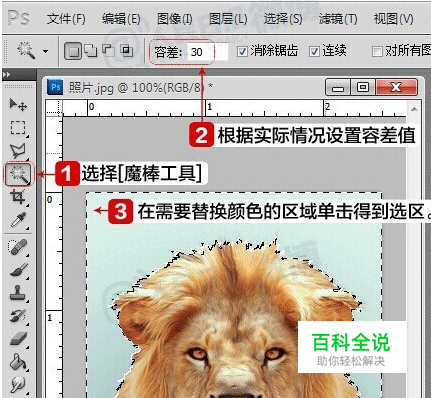This screenshot has height=398, width=431.
Task: Enable the 对所有图 sample all layers checkbox
Action: (377, 52)
